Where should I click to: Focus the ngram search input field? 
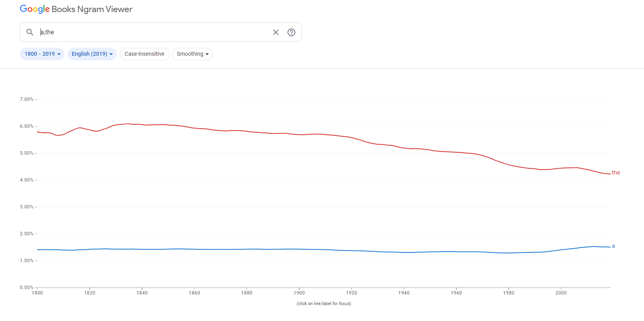[x=156, y=32]
